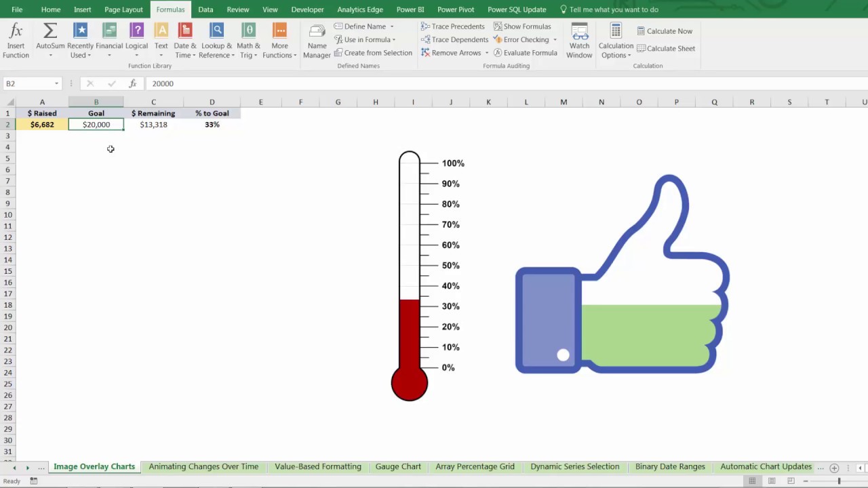The width and height of the screenshot is (868, 488).
Task: Open the File tab
Action: coord(17,9)
